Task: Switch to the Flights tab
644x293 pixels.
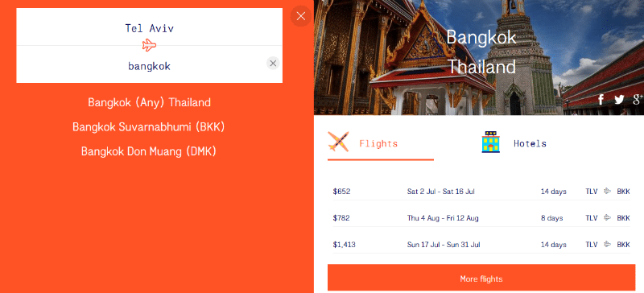Action: [380, 145]
